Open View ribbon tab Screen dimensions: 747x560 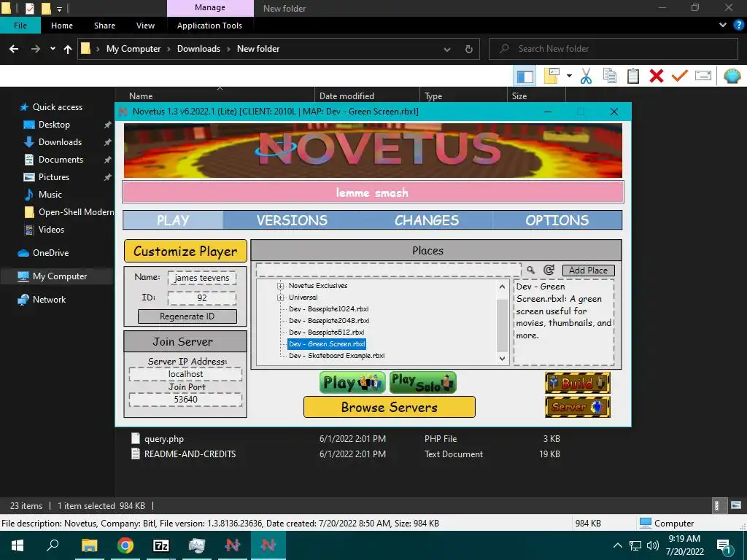[145, 26]
